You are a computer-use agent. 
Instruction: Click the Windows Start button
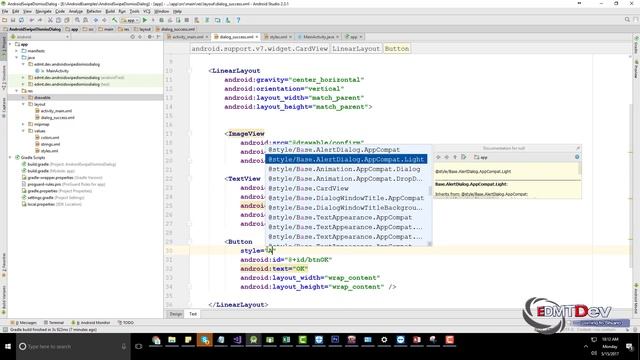tap(8, 347)
